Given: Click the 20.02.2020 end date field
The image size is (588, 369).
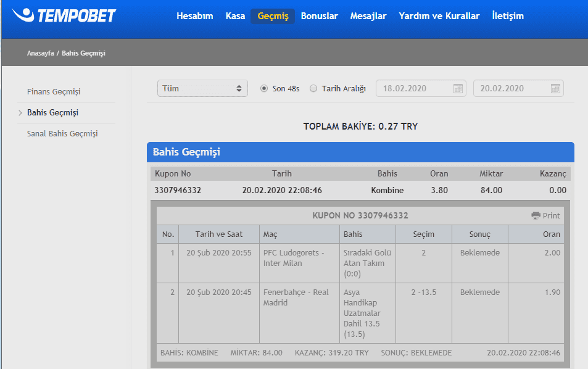Looking at the screenshot, I should pos(518,88).
